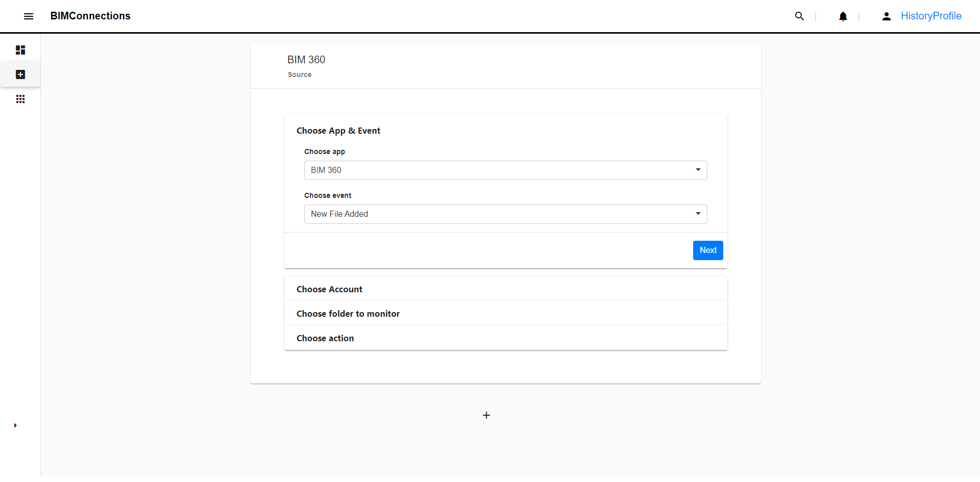
Task: Open the Profile link
Action: coord(947,16)
